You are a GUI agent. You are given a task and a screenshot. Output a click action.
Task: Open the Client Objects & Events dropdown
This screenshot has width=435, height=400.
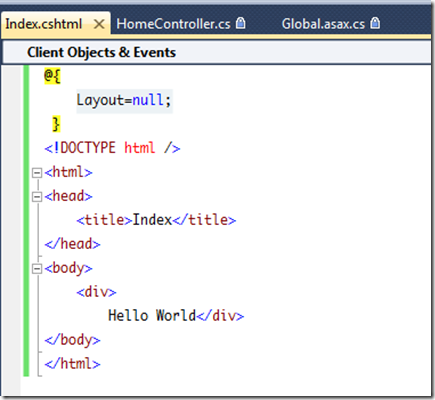pos(217,52)
